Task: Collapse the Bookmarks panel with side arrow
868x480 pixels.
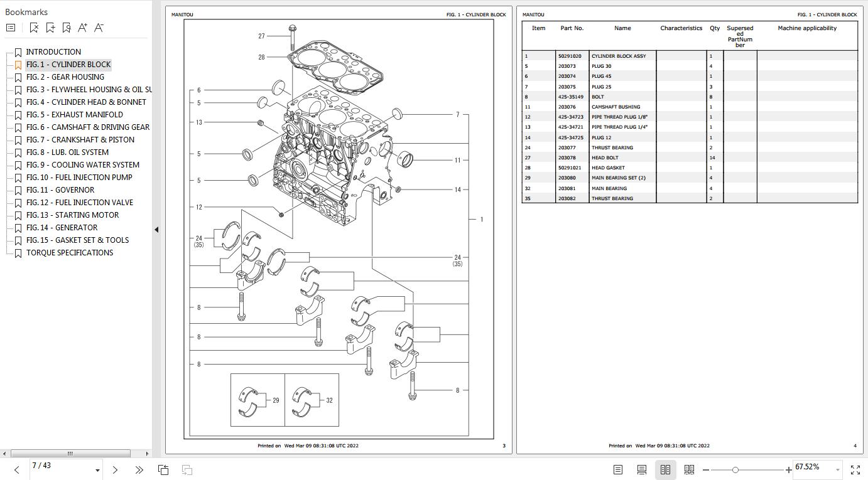Action: point(156,230)
